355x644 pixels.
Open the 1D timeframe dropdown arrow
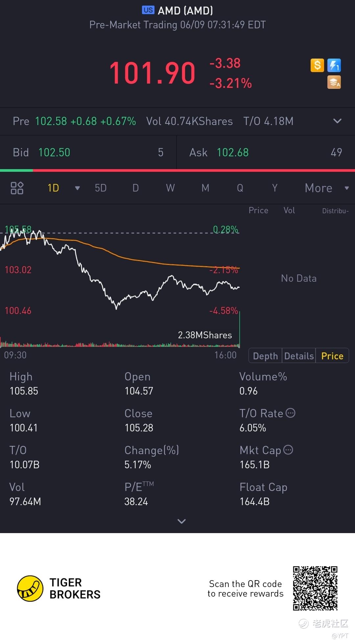point(78,188)
